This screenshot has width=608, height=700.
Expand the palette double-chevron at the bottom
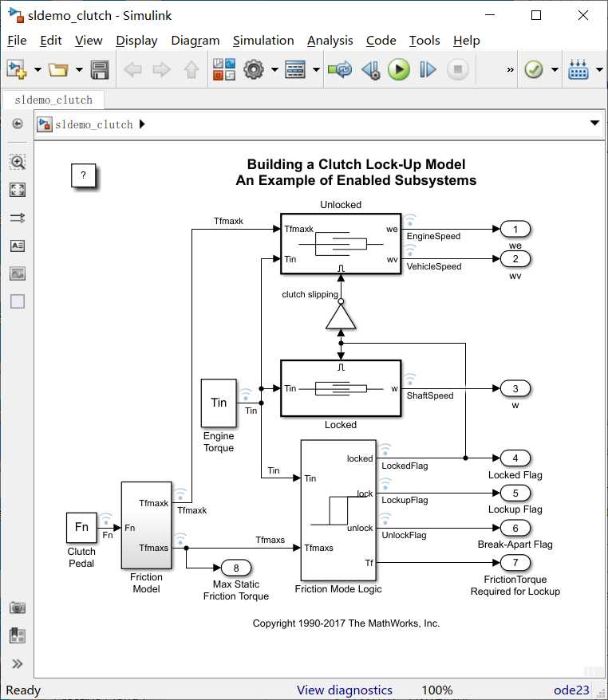click(x=18, y=664)
